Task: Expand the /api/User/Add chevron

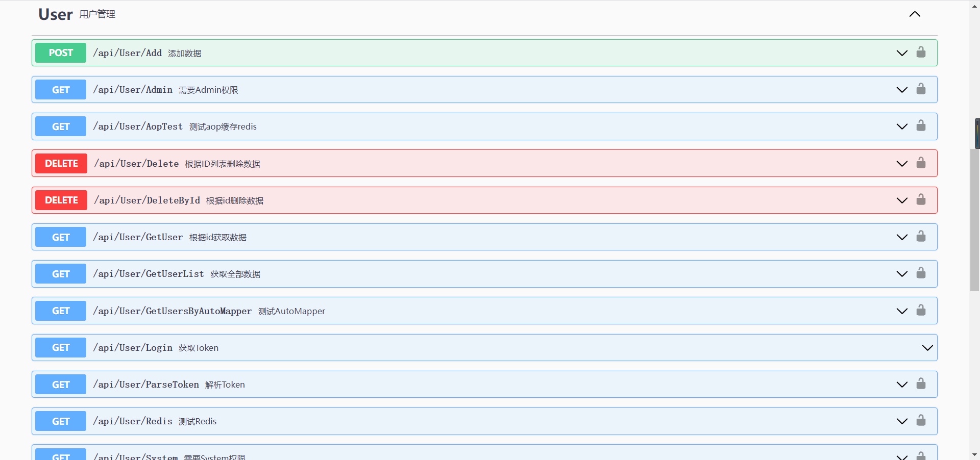Action: (x=902, y=53)
